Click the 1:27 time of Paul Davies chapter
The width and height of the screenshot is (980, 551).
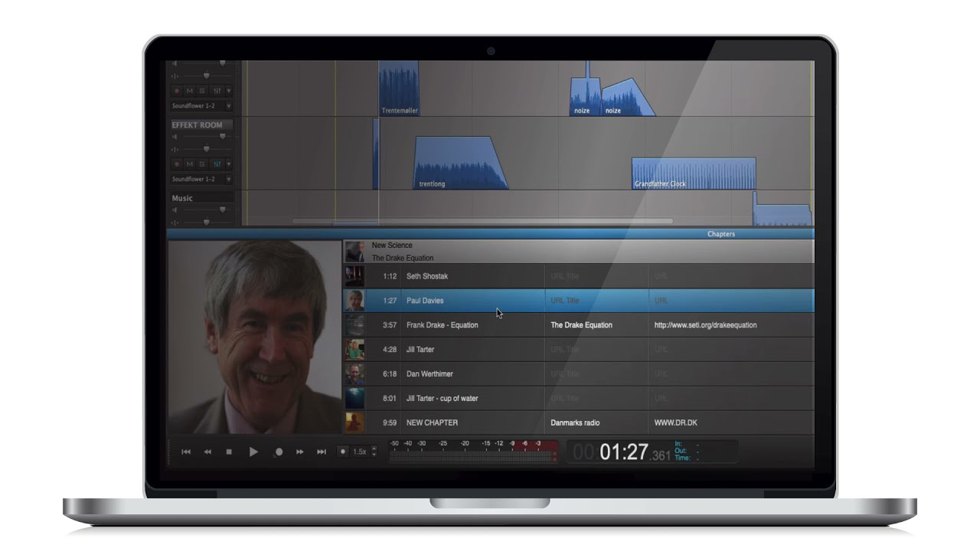pyautogui.click(x=390, y=301)
